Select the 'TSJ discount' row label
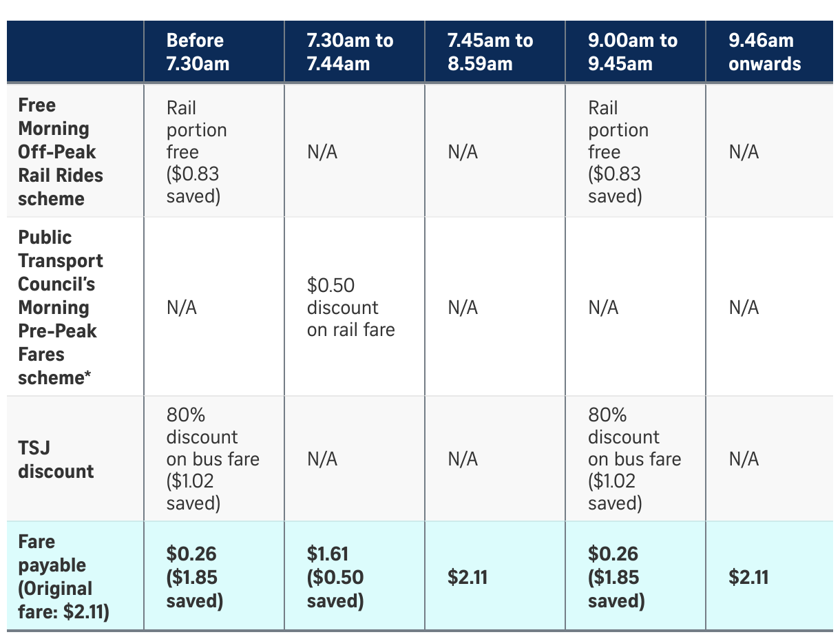Screen dimensions: 840x639 (x=56, y=459)
